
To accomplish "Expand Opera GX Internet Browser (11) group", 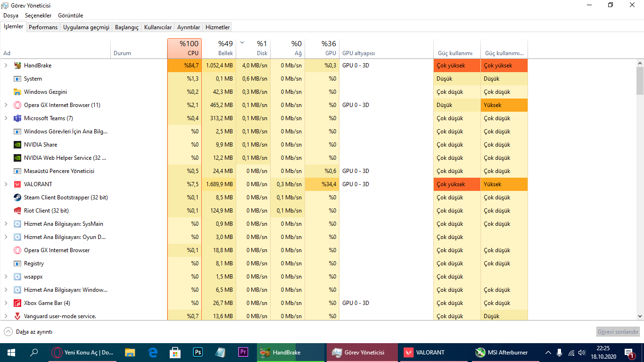I will pos(6,105).
